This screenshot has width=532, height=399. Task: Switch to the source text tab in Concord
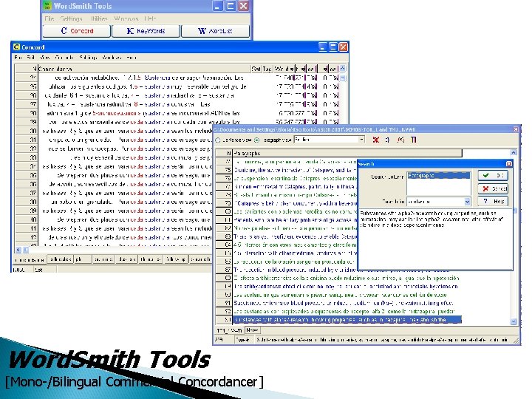click(200, 259)
